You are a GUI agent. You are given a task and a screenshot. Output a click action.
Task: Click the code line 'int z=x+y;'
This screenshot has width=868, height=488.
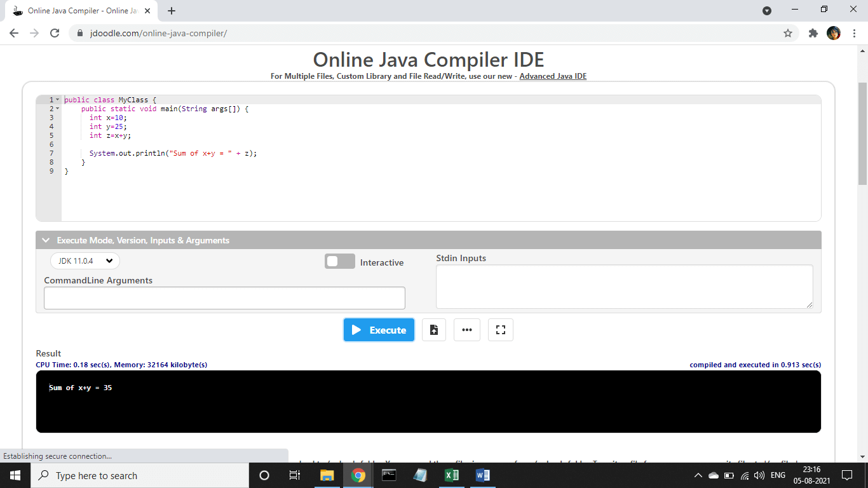pos(111,135)
